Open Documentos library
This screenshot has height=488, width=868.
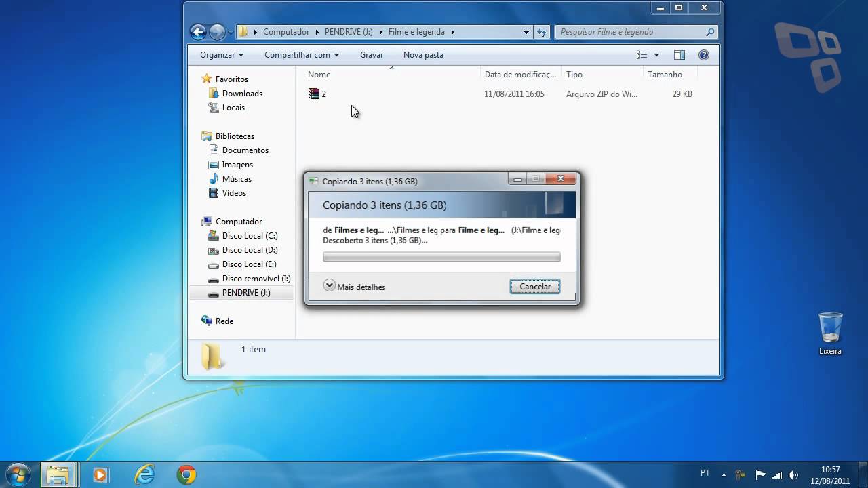pos(245,150)
